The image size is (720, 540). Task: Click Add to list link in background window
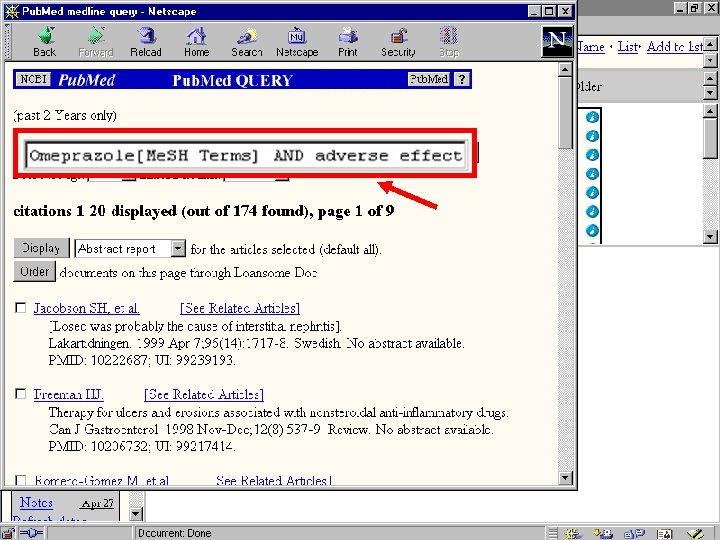[675, 46]
